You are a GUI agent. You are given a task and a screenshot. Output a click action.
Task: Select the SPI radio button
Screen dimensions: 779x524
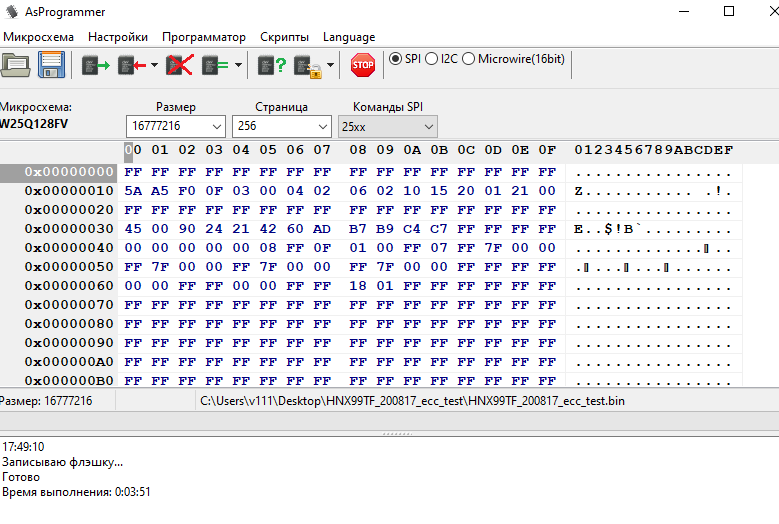395,59
